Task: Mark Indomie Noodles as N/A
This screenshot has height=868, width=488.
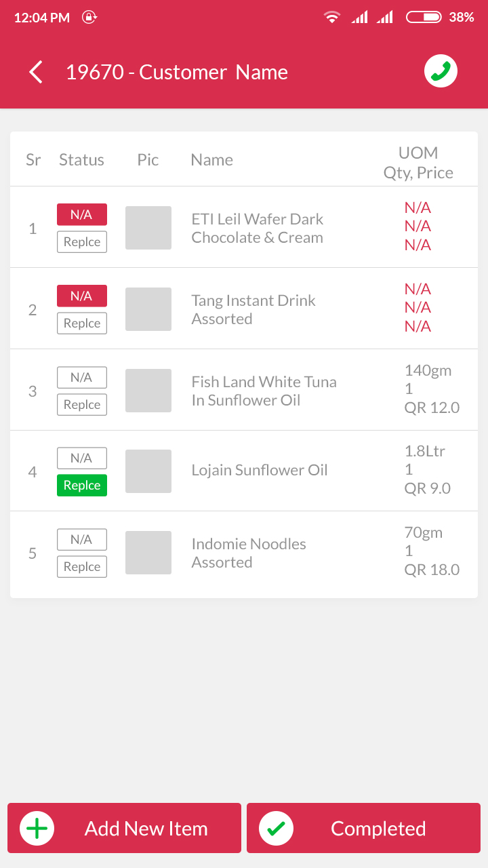Action: tap(82, 540)
